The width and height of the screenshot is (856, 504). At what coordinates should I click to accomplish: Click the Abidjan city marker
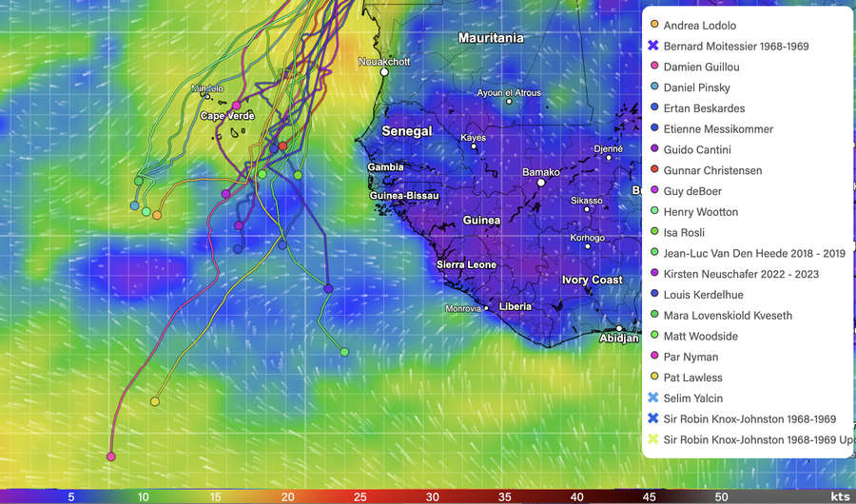pos(619,329)
